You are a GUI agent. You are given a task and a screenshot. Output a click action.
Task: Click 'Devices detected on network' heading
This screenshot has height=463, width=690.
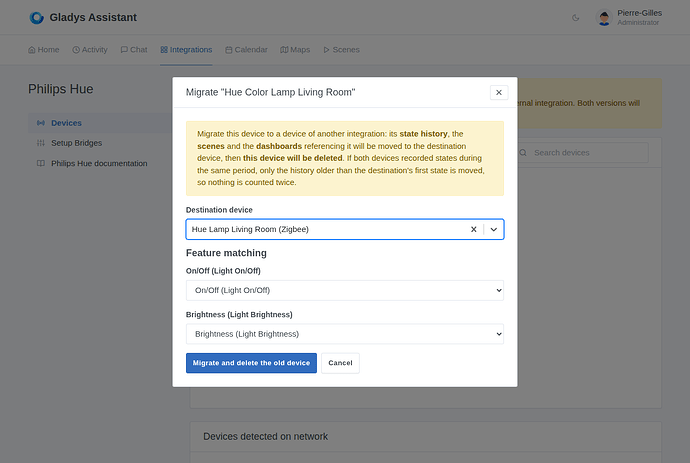(265, 437)
